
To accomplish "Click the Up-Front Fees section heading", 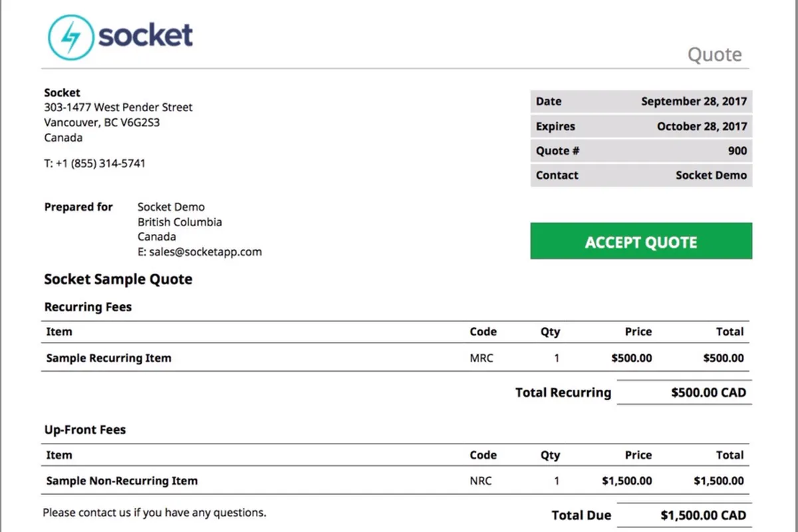I will point(85,430).
